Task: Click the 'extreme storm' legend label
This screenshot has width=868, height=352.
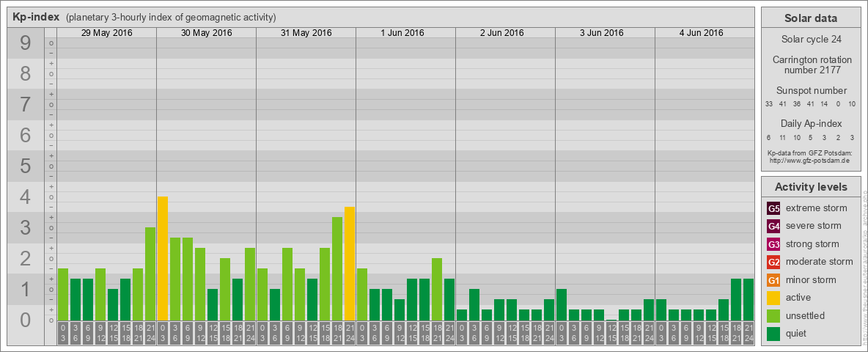Action: (817, 208)
